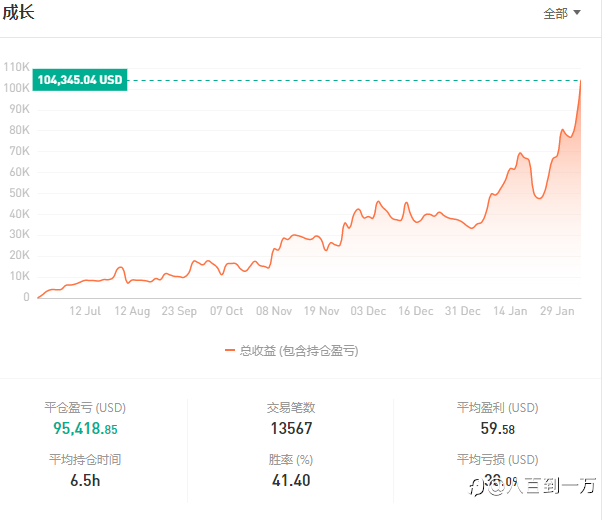Click the chart line's final peak point
604x520 pixels.
pyautogui.click(x=581, y=81)
